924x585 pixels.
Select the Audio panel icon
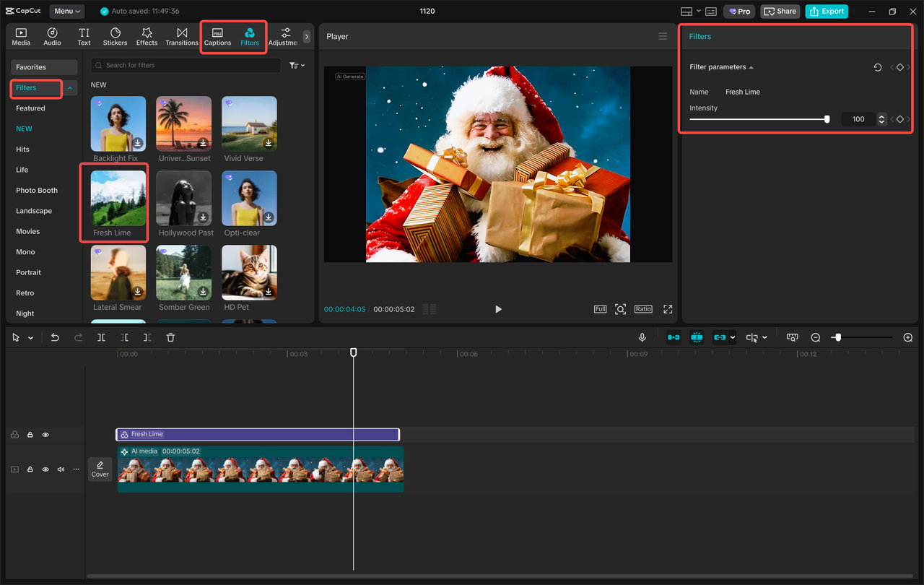51,36
